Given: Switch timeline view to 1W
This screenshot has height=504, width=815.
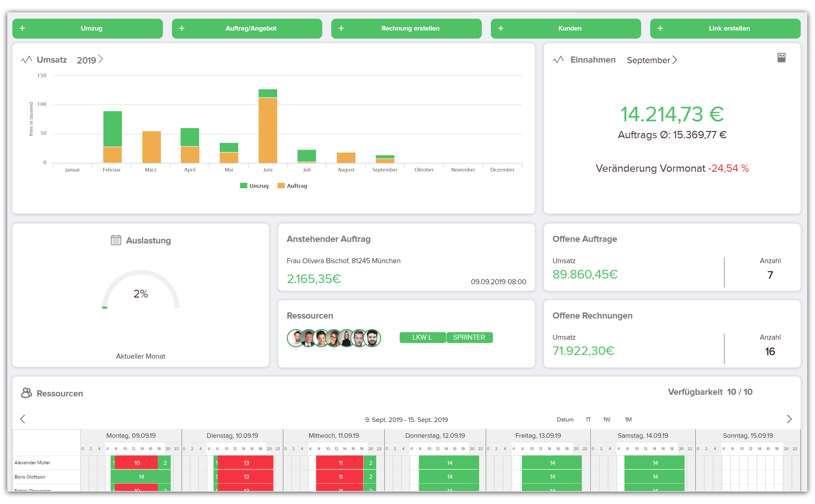Looking at the screenshot, I should (606, 419).
